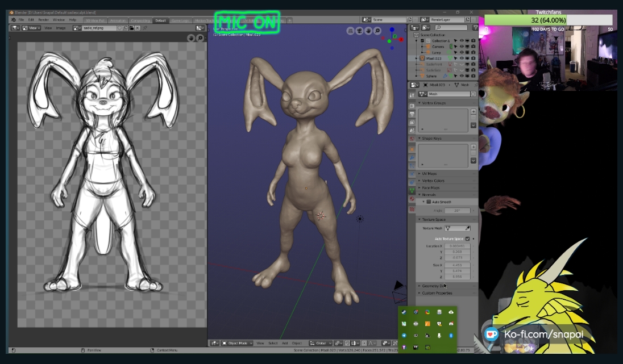The height and width of the screenshot is (364, 623).
Task: Click the outliner filter funnel icon
Action: [x=475, y=27]
